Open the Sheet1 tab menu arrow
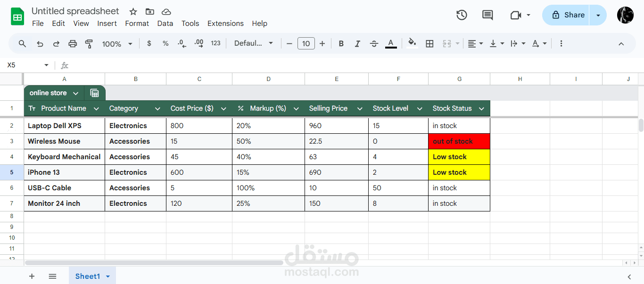The image size is (644, 284). tap(108, 276)
